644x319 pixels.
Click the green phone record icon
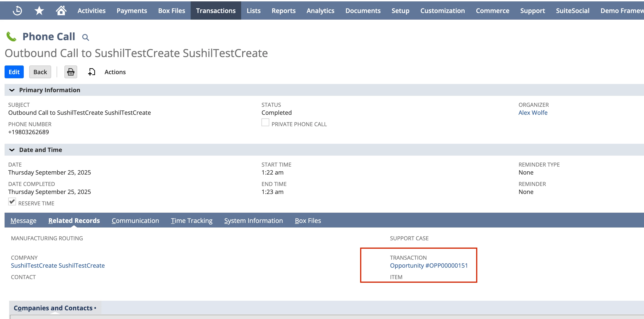pos(11,37)
